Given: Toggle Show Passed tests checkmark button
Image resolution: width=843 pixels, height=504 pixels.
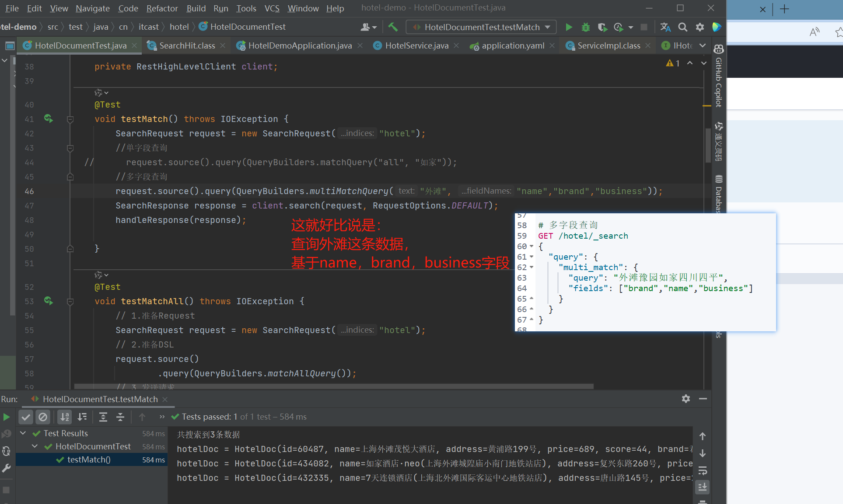Looking at the screenshot, I should (26, 417).
